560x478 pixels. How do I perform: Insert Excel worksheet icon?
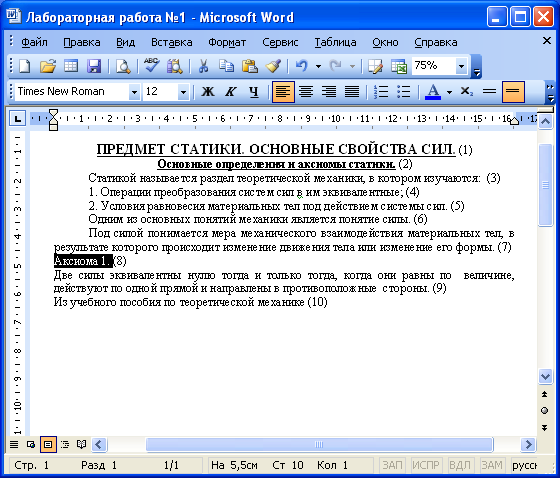click(x=399, y=66)
